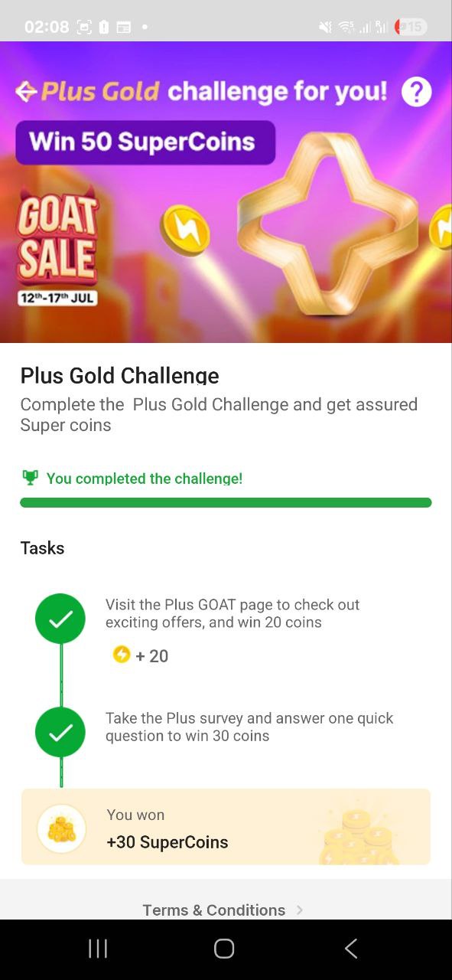
Task: Expand Terms & Conditions chevron arrow
Action: (x=300, y=910)
